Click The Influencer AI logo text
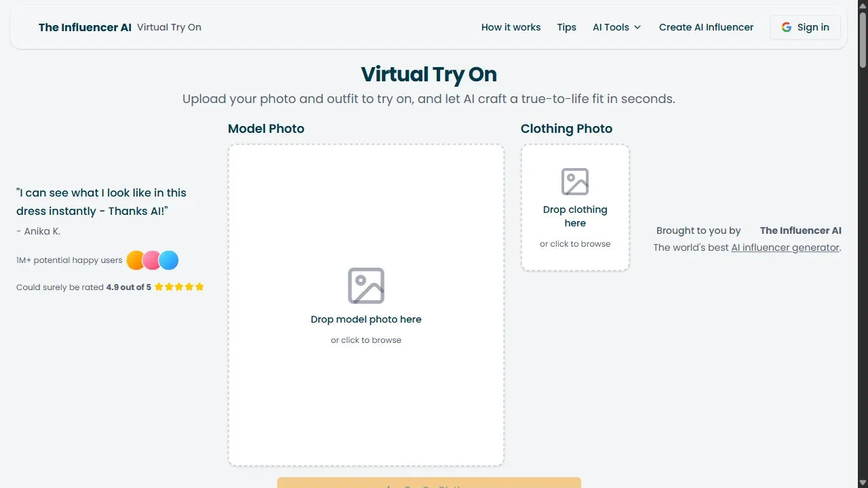868x488 pixels. click(x=85, y=27)
